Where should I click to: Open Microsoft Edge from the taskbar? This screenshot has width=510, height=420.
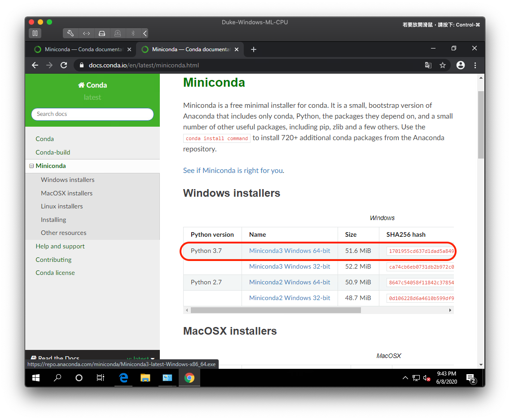(123, 378)
